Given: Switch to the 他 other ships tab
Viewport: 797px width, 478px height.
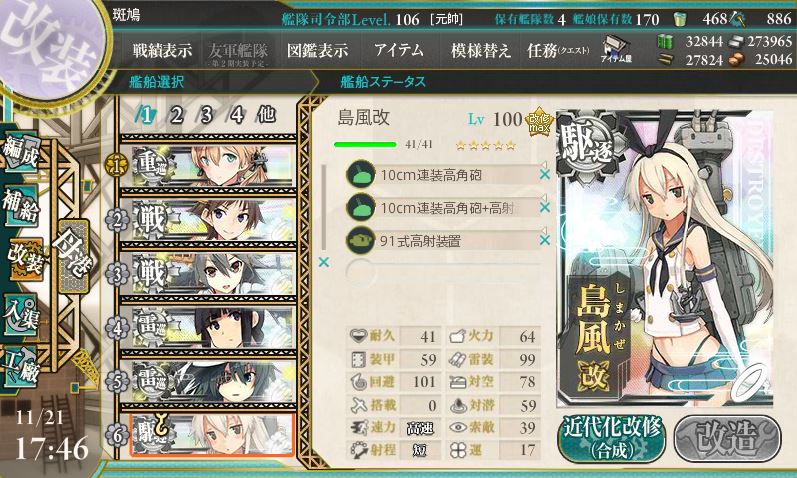Looking at the screenshot, I should [x=267, y=115].
